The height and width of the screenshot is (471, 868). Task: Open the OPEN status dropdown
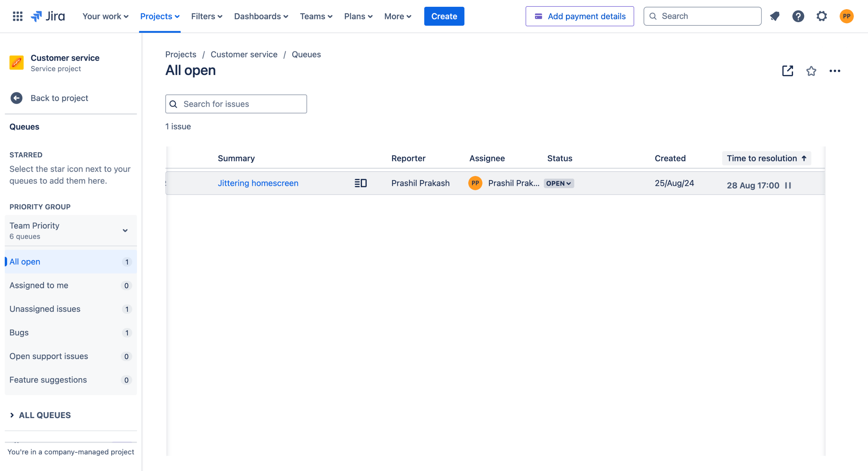point(558,183)
